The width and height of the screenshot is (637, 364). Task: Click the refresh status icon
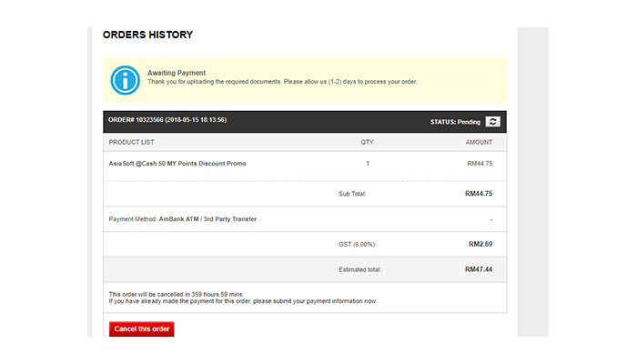(492, 121)
